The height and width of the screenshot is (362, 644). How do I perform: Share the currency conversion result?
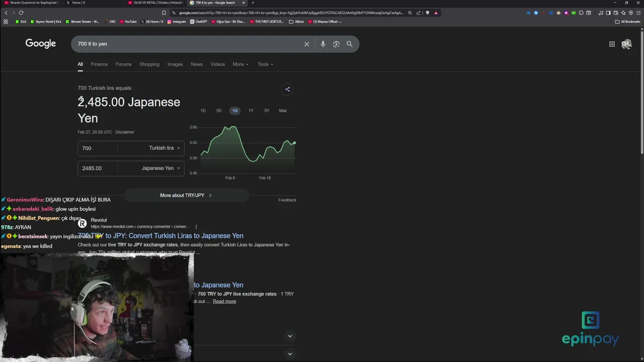[x=287, y=89]
